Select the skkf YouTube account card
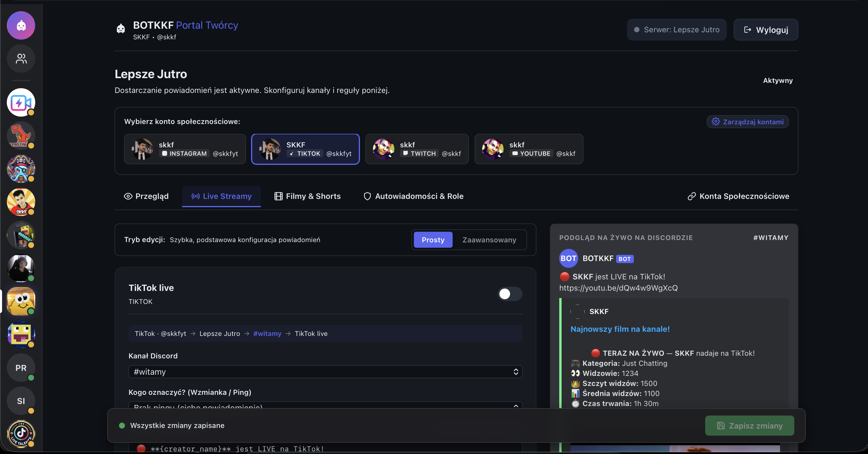This screenshot has height=454, width=868. (529, 149)
